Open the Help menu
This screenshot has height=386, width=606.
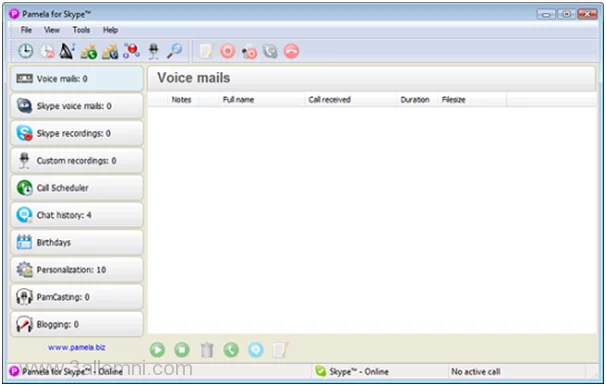110,30
